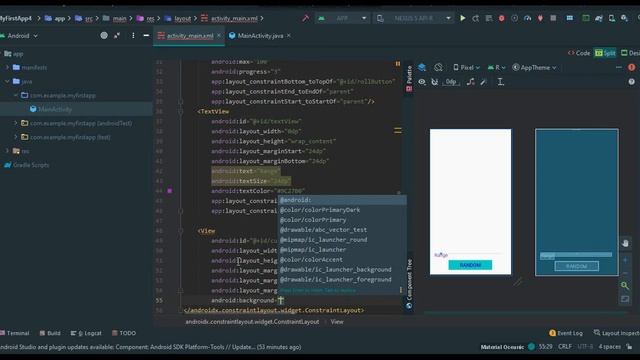The height and width of the screenshot is (360, 640).
Task: Click the Stop square icon
Action: coord(553,18)
